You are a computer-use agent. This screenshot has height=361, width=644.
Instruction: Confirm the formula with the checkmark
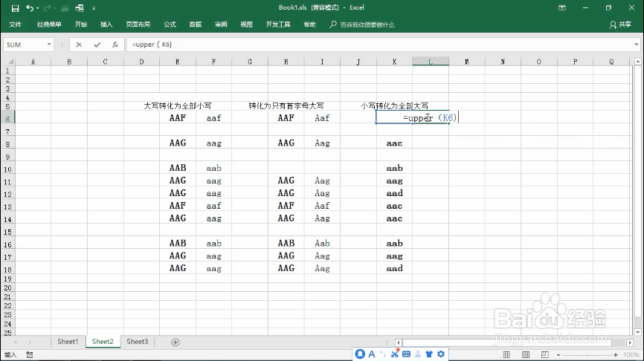click(x=97, y=45)
